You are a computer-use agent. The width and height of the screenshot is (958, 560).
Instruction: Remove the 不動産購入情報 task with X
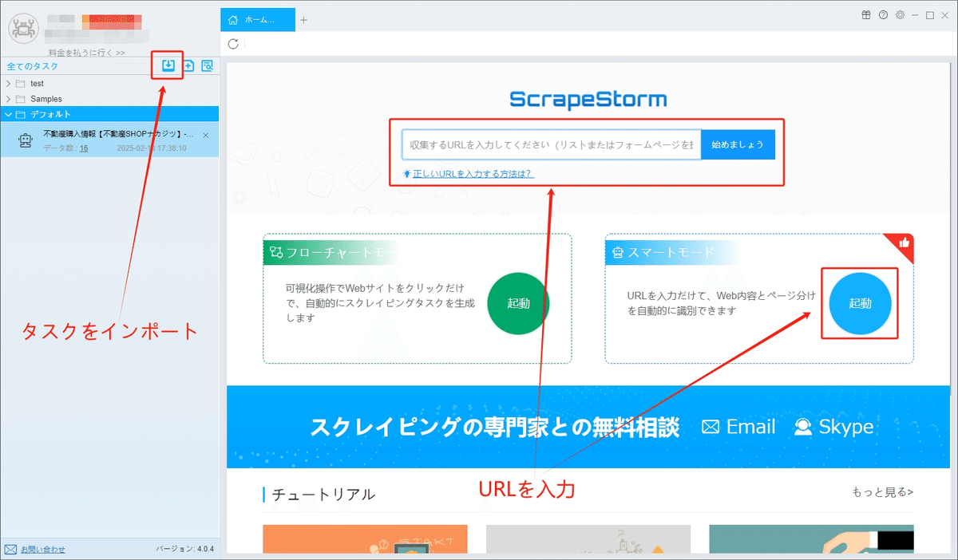pyautogui.click(x=206, y=136)
